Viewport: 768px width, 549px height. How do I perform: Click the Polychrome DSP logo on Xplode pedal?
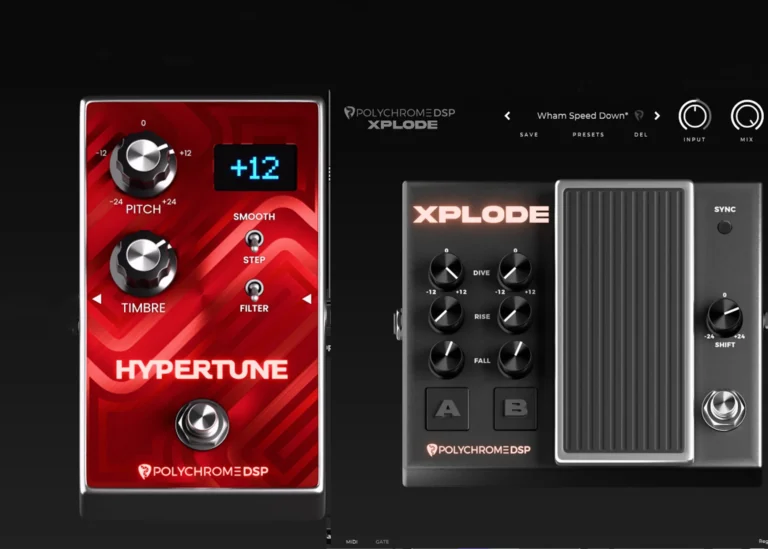[x=479, y=450]
